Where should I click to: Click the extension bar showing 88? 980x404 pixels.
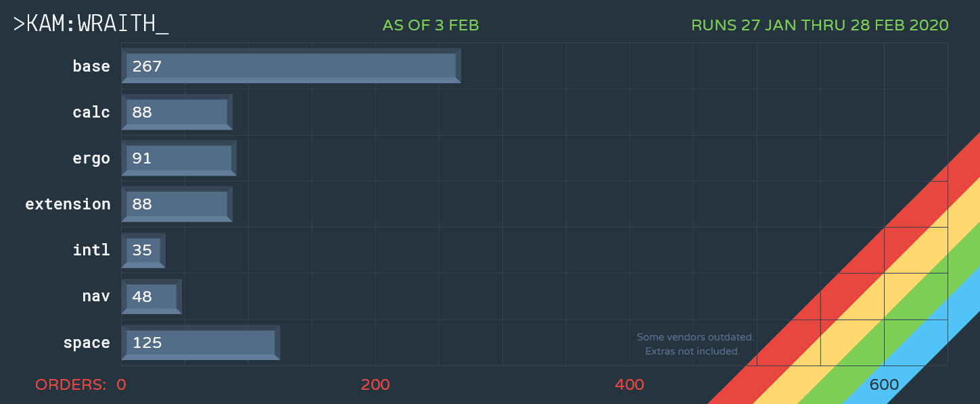pos(177,204)
